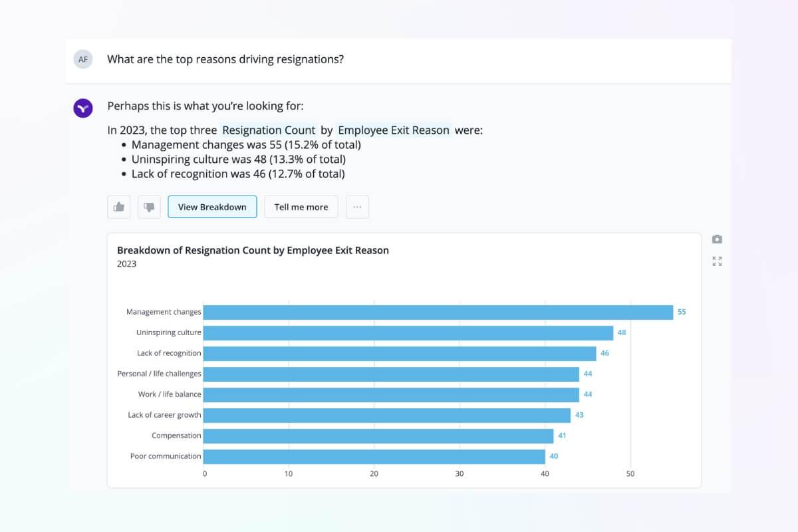This screenshot has height=532, width=798.
Task: Click the question text about resignations
Action: tap(225, 59)
